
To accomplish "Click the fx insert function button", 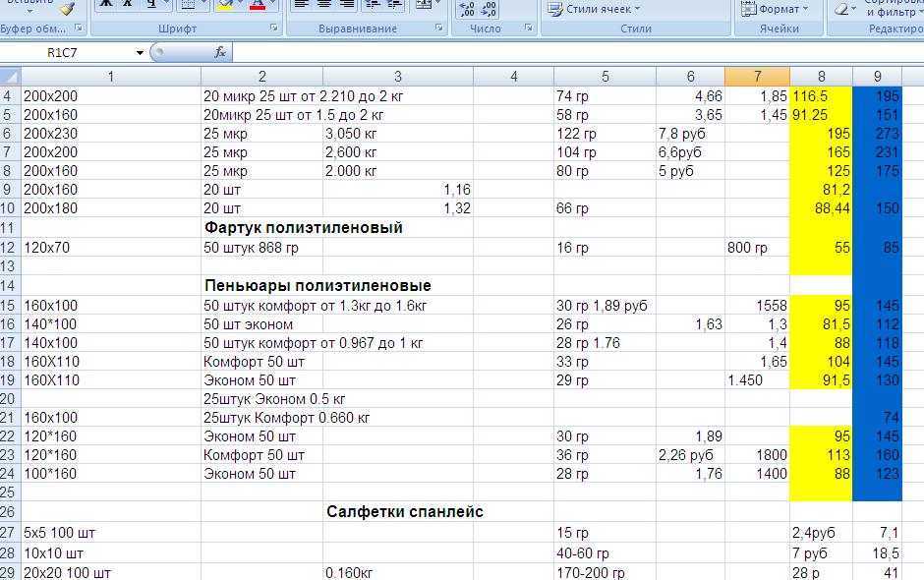I will (x=220, y=52).
